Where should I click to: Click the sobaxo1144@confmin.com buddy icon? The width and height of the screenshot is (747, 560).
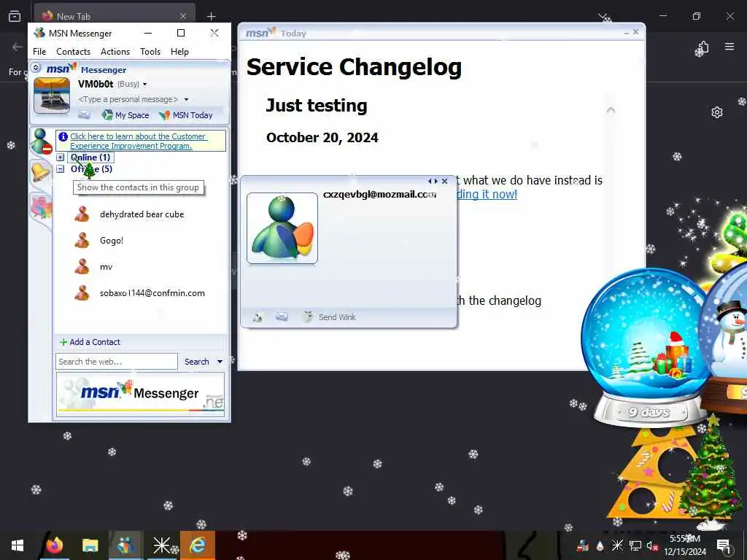82,293
